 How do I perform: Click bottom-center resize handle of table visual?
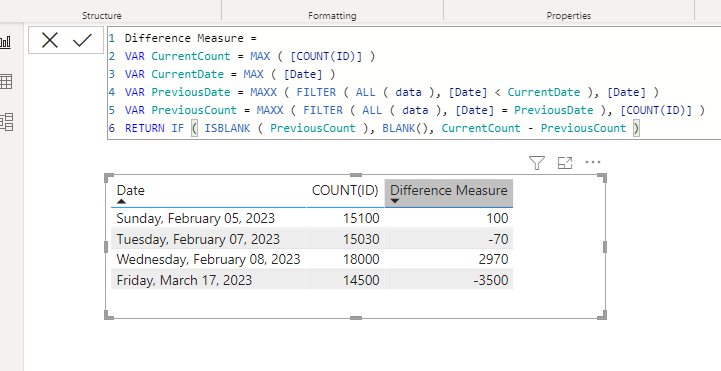356,318
